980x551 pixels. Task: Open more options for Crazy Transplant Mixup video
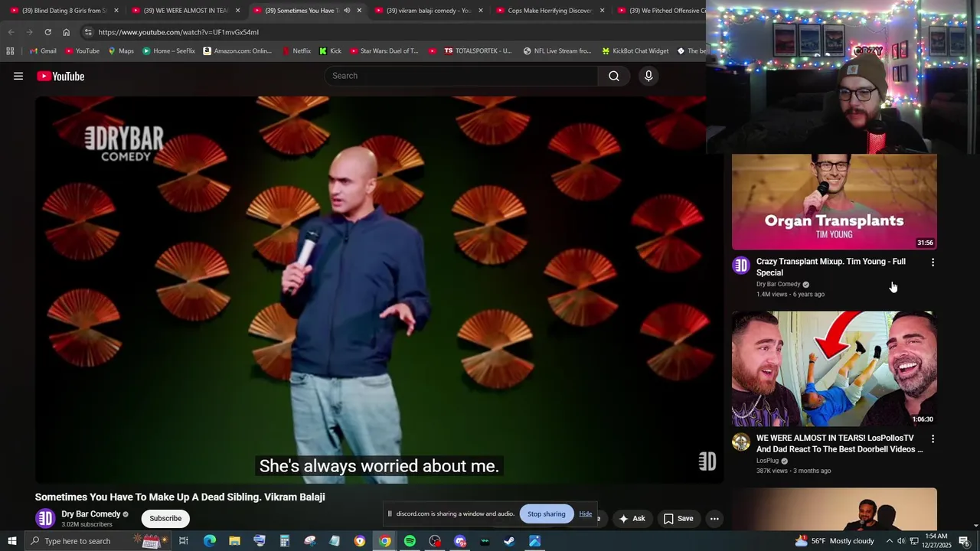[x=933, y=262]
